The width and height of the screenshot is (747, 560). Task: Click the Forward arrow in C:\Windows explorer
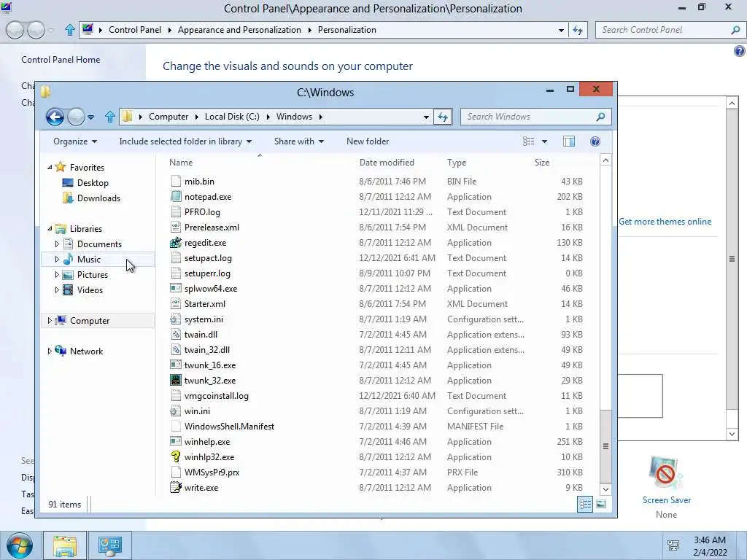coord(76,117)
